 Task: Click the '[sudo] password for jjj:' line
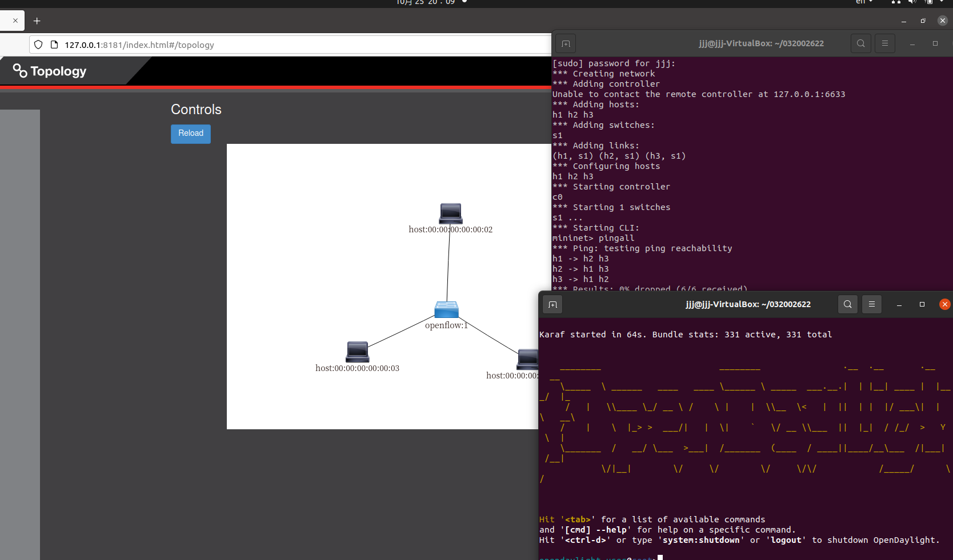click(x=614, y=63)
